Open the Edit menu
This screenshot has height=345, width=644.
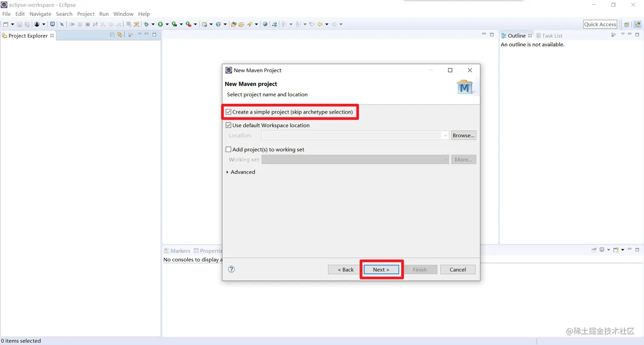coord(20,14)
